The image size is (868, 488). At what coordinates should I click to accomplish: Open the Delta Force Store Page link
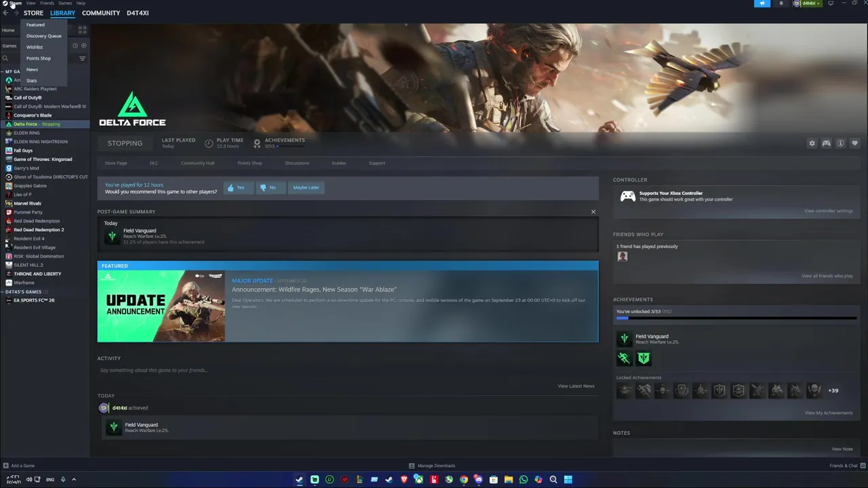[x=116, y=163]
